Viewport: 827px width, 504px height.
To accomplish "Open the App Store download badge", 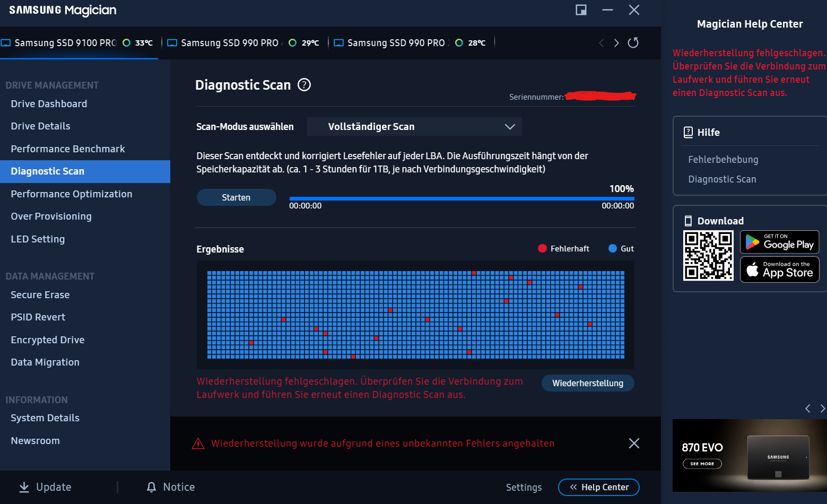I will tap(780, 270).
